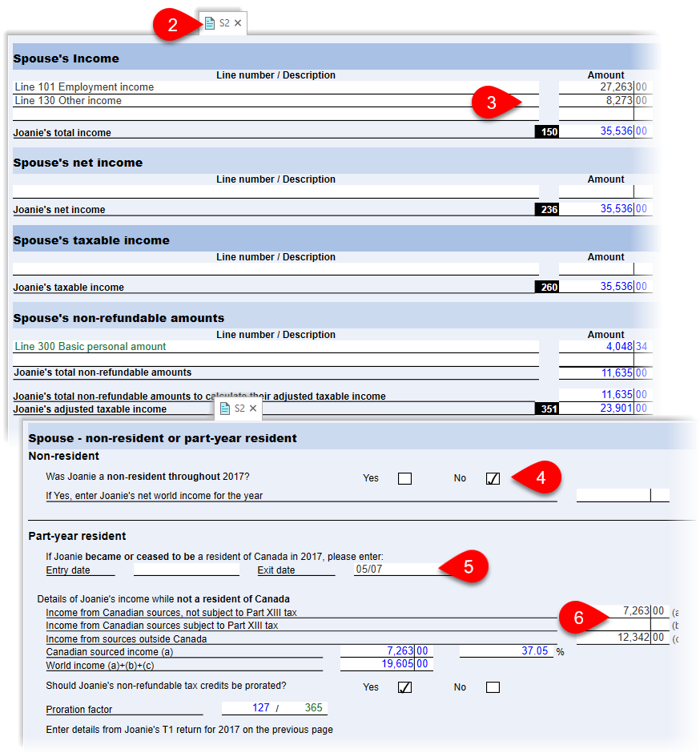Image resolution: width=700 pixels, height=753 pixels.
Task: Close the lower S2 tab
Action: point(253,409)
